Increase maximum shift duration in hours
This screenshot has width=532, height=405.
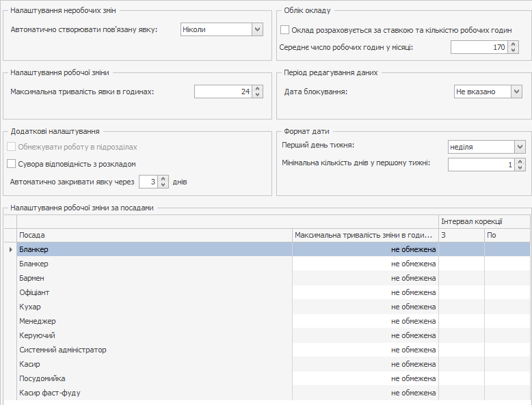pyautogui.click(x=257, y=88)
